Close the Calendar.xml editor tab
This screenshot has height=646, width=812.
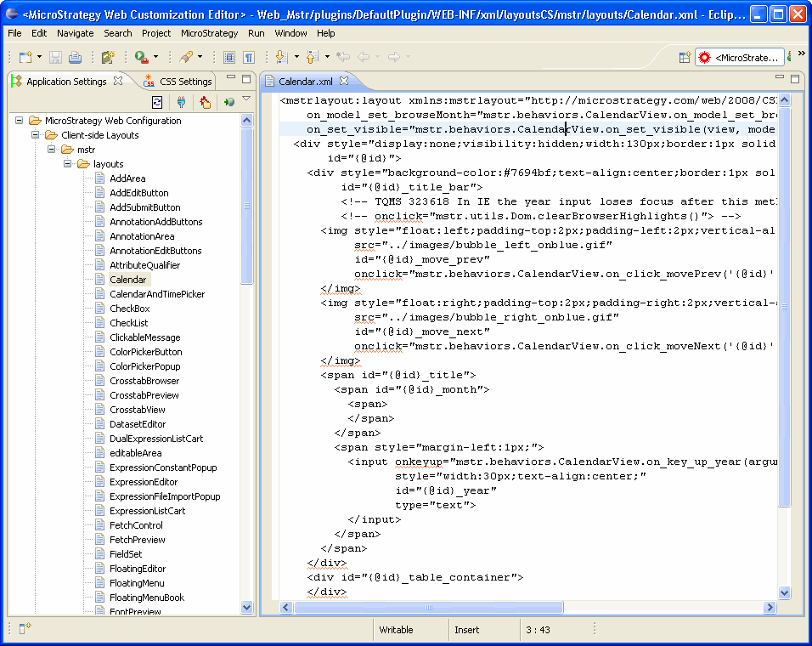tap(344, 81)
